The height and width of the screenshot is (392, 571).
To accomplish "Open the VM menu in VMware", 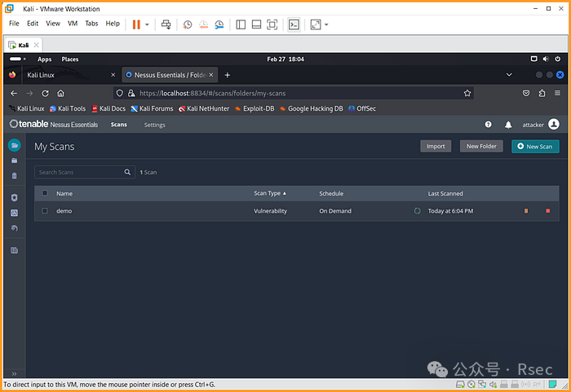I will click(73, 24).
